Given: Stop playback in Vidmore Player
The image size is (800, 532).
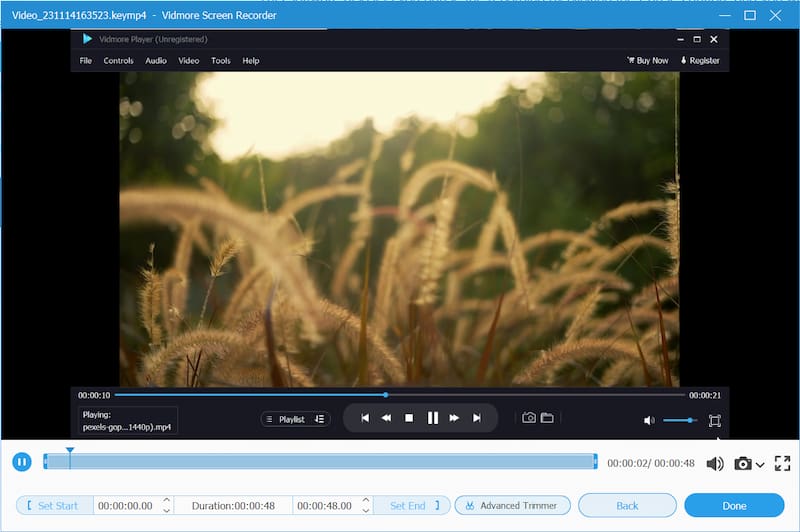Looking at the screenshot, I should point(409,418).
